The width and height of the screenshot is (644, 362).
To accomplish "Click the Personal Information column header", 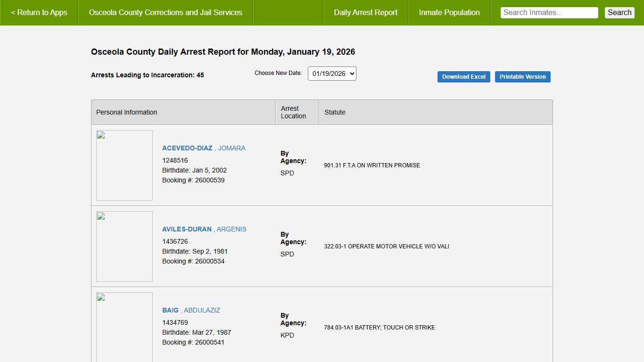I will pos(126,112).
